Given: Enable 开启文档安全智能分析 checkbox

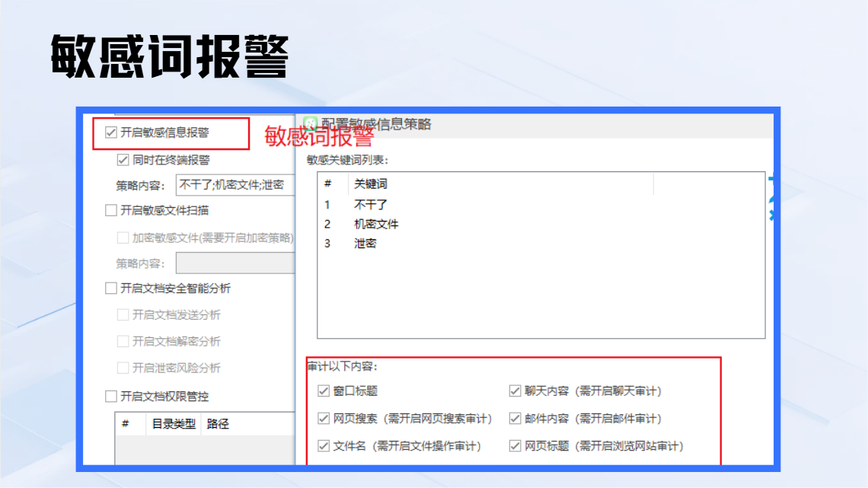Looking at the screenshot, I should [110, 289].
